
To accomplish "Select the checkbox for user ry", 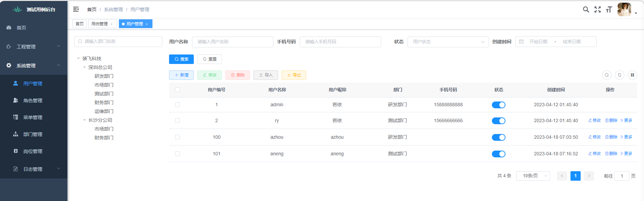I will (x=178, y=120).
